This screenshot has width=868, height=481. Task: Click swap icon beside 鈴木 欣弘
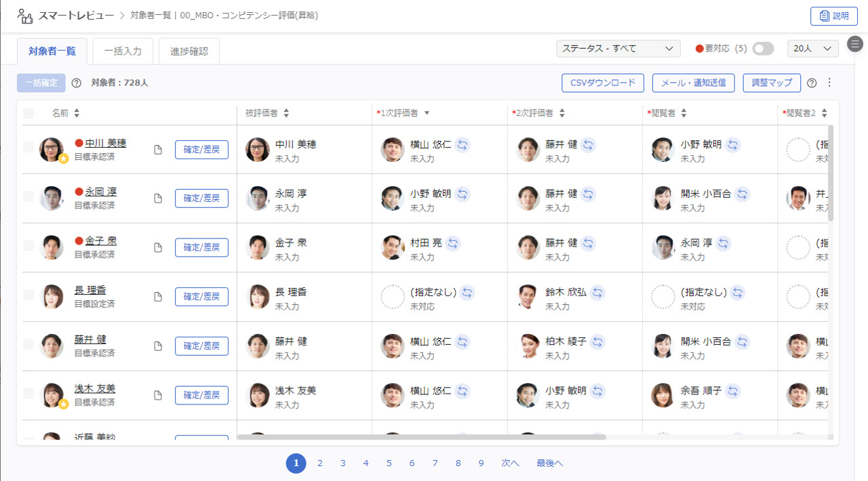pyautogui.click(x=597, y=292)
